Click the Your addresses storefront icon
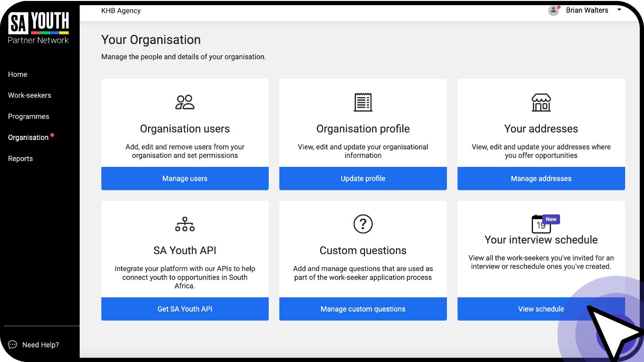 [x=541, y=102]
